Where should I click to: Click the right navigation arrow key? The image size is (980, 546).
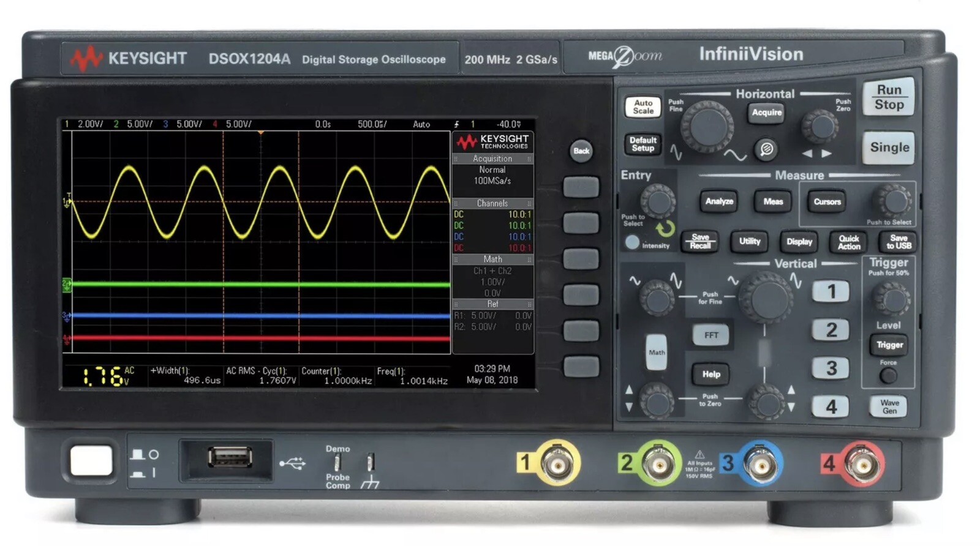tap(827, 154)
